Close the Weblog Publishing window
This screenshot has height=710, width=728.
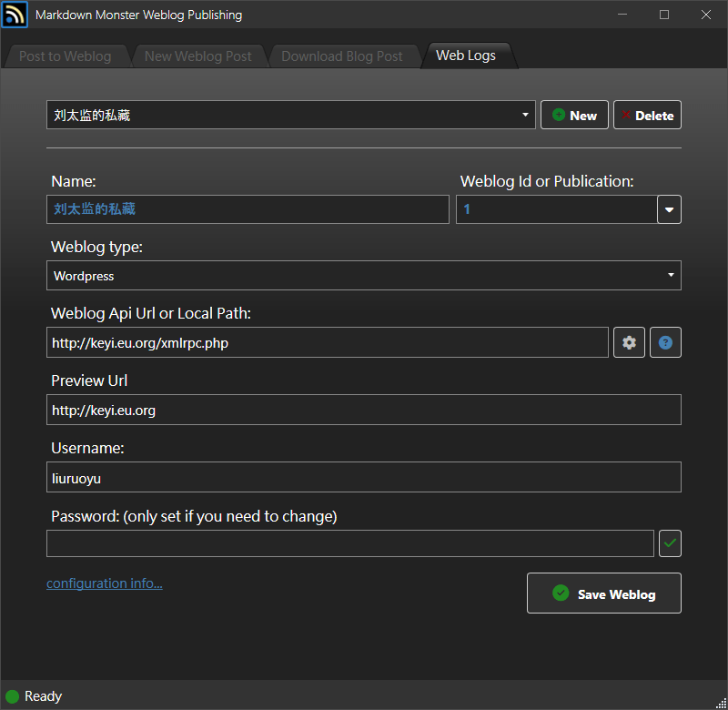(x=706, y=15)
